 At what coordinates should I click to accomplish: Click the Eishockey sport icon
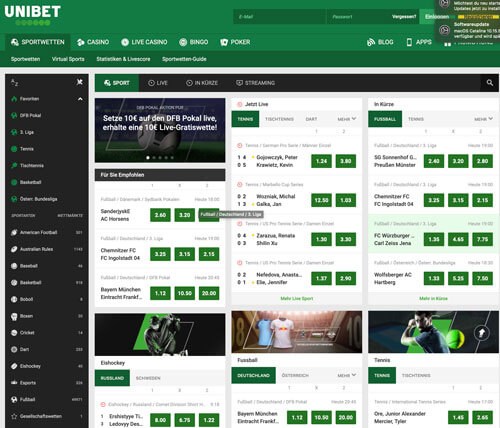[x=14, y=366]
